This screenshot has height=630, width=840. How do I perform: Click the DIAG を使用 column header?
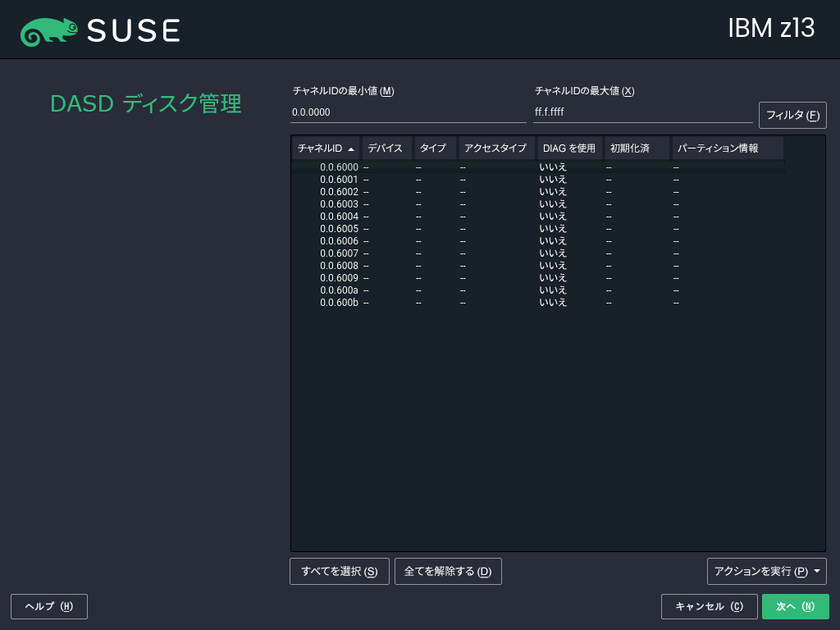[569, 148]
